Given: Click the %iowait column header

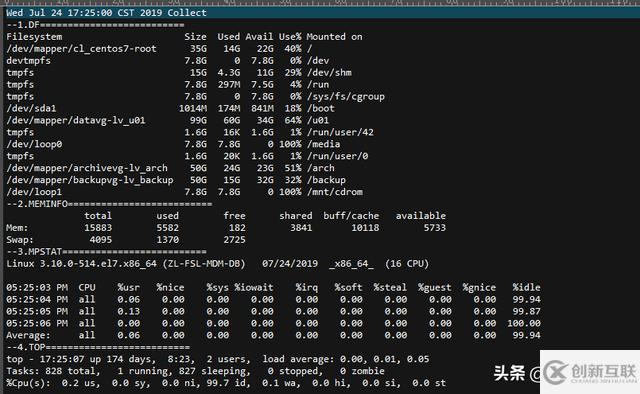Looking at the screenshot, I should (x=254, y=287).
